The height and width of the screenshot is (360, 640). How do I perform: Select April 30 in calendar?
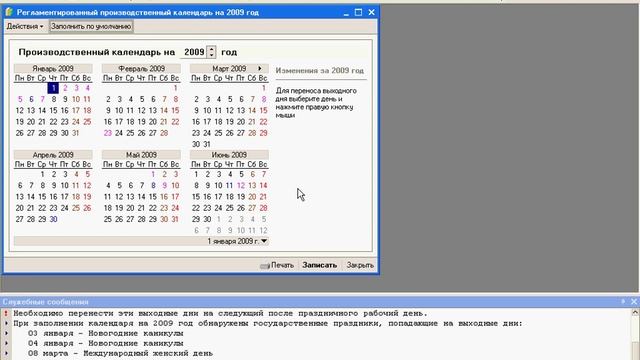53,220
